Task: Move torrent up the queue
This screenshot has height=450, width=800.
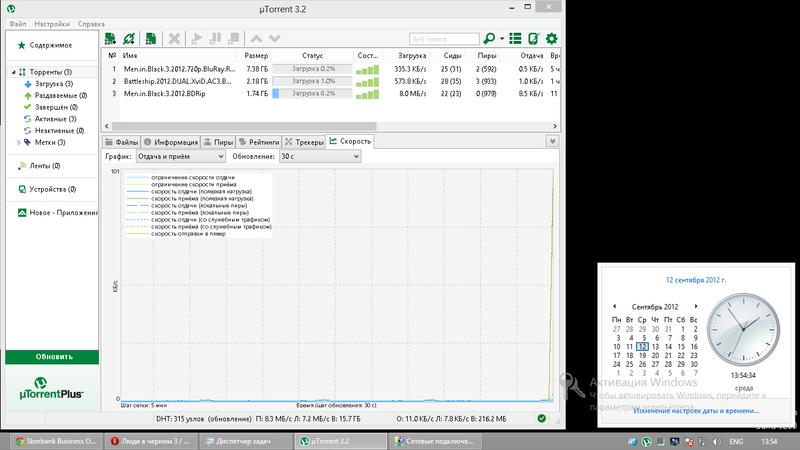Action: coord(256,38)
